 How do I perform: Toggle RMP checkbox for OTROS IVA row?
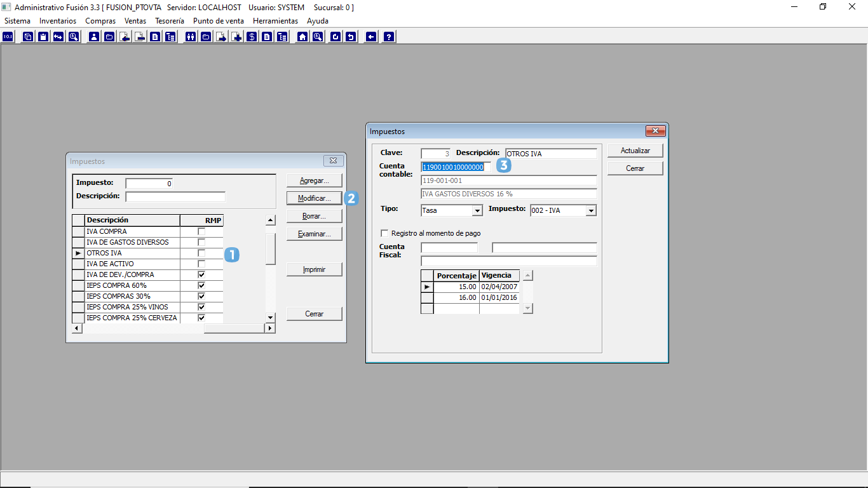click(201, 253)
